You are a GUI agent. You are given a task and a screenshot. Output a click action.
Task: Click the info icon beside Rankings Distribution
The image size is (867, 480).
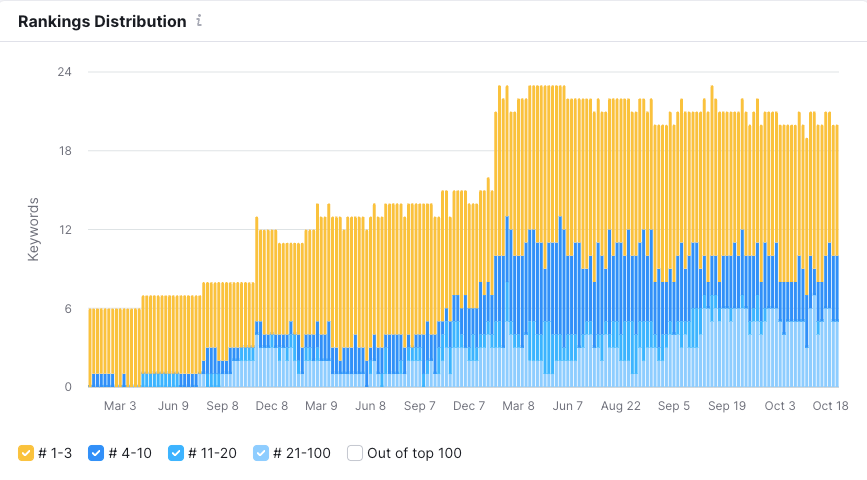point(199,21)
